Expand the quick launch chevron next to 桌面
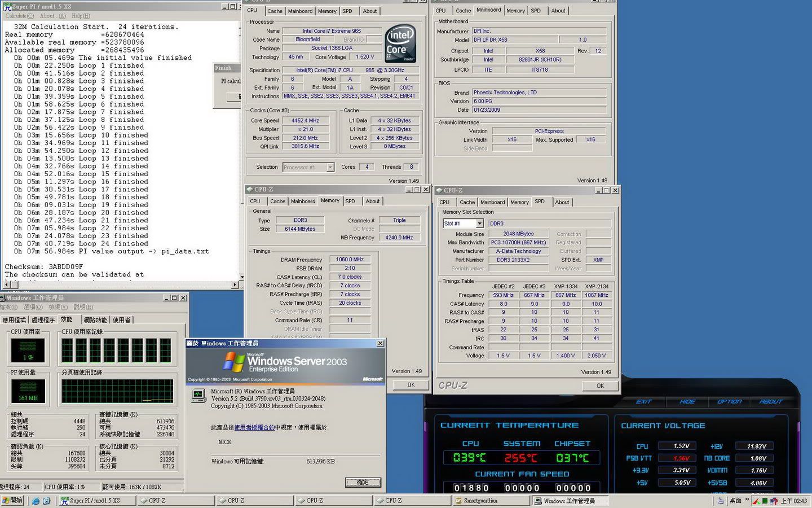812x508 pixels. 747,500
